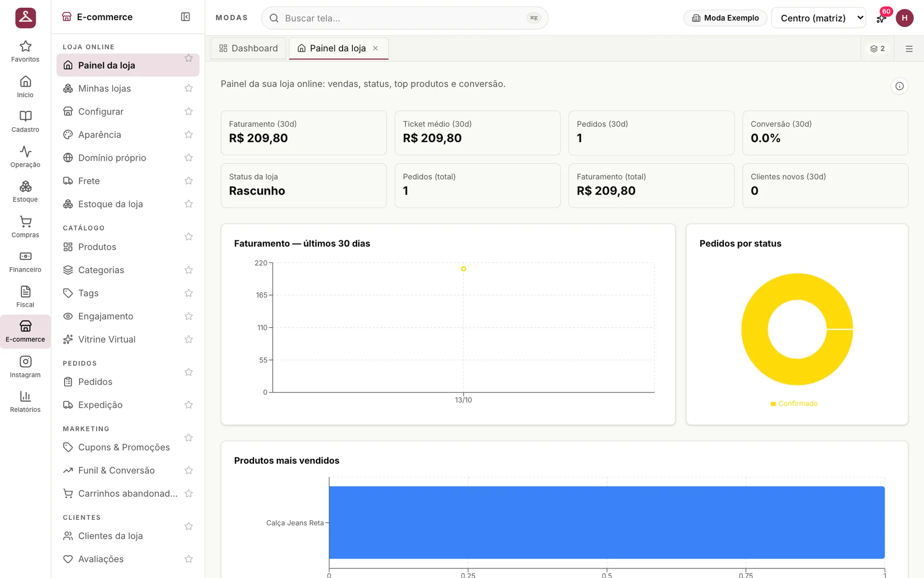Open the Relatórios module
This screenshot has width=924, height=578.
25,402
